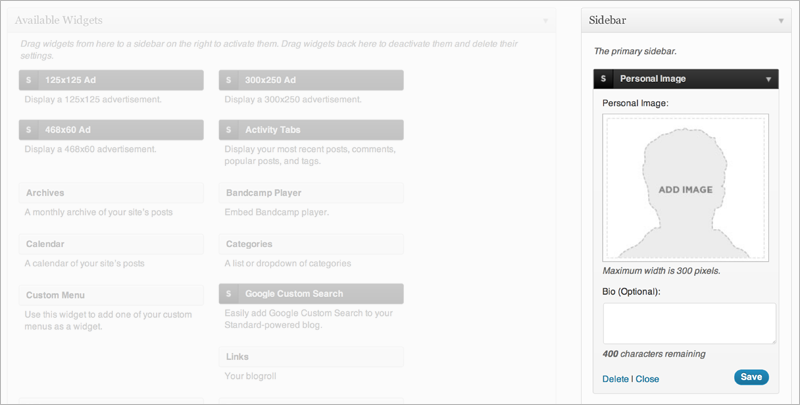Select the Bandcamp Player widget
Viewport: 800px width, 405px height.
311,193
